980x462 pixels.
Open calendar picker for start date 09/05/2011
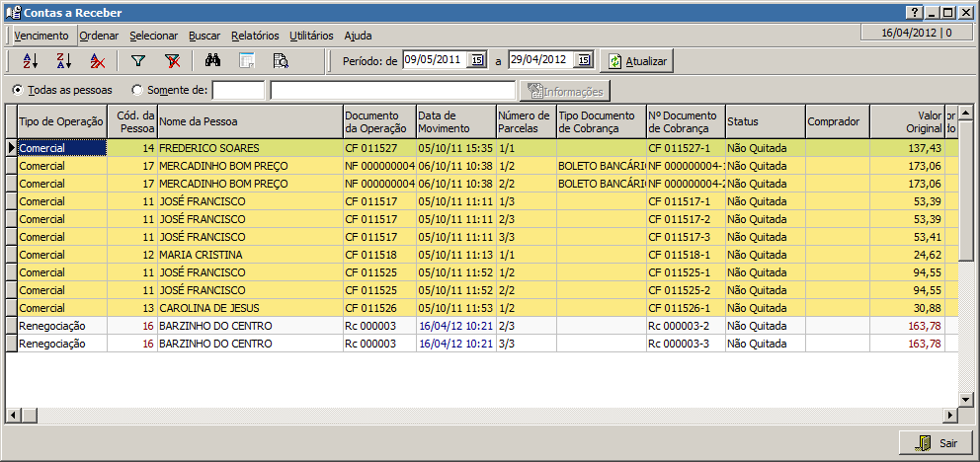pyautogui.click(x=477, y=60)
